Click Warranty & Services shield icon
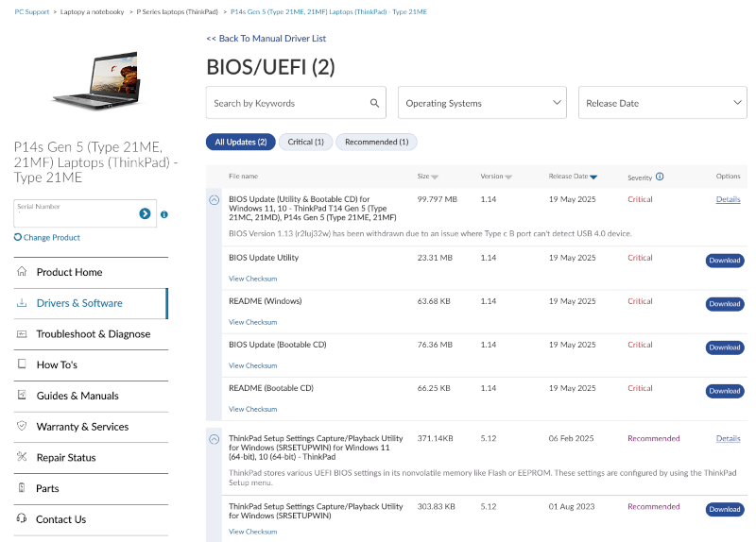The height and width of the screenshot is (542, 756). (x=22, y=426)
